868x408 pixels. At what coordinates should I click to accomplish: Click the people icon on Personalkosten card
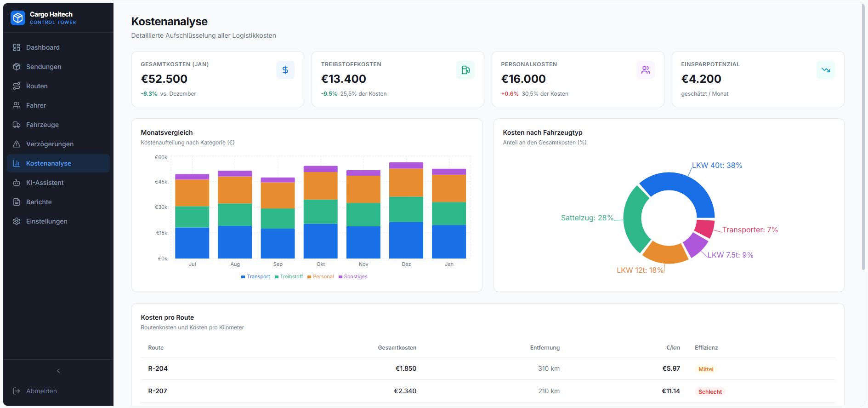click(x=646, y=70)
